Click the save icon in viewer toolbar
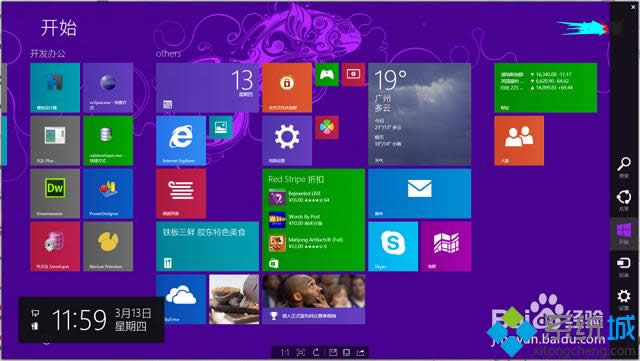640x361 pixels. tap(333, 352)
